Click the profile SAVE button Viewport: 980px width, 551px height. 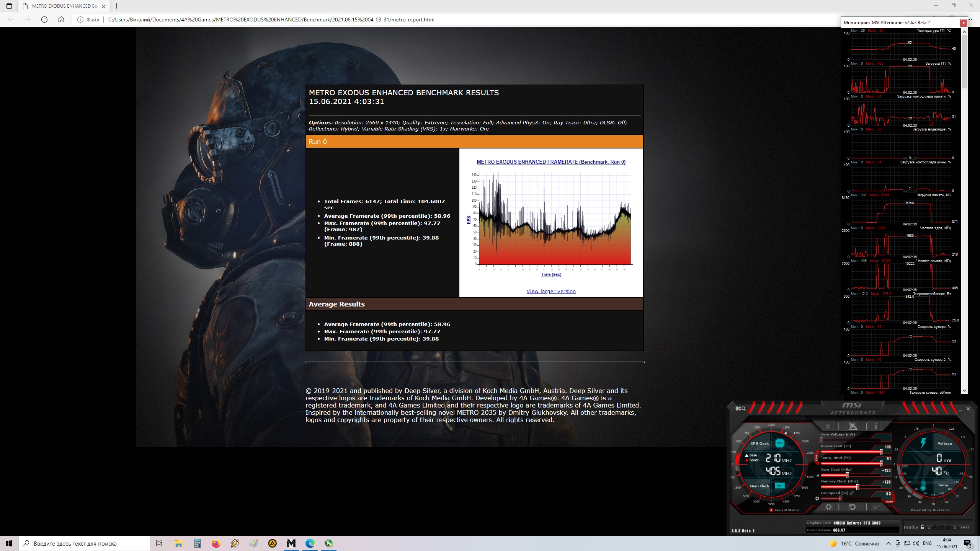click(x=965, y=527)
